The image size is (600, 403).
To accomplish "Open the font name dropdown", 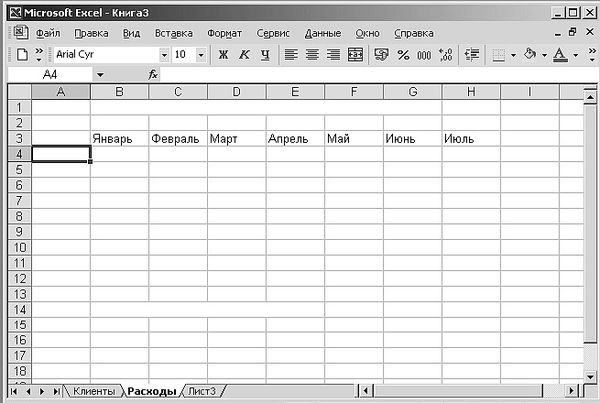I will tap(163, 54).
